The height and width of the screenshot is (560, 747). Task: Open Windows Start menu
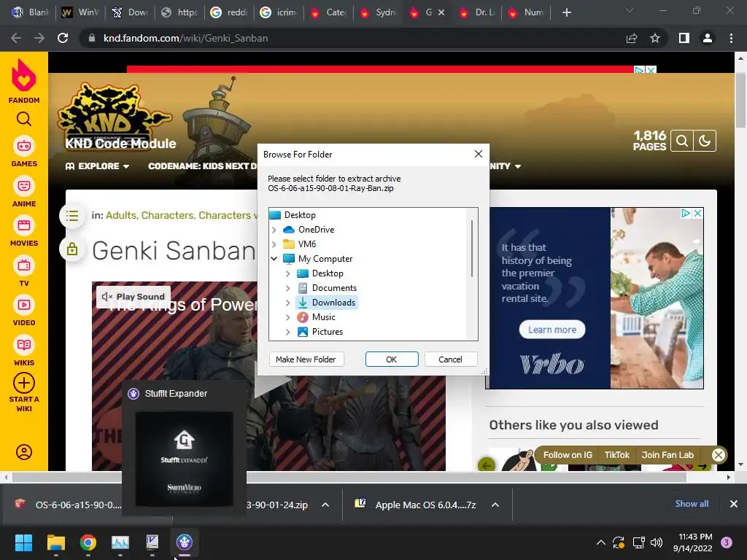23,542
